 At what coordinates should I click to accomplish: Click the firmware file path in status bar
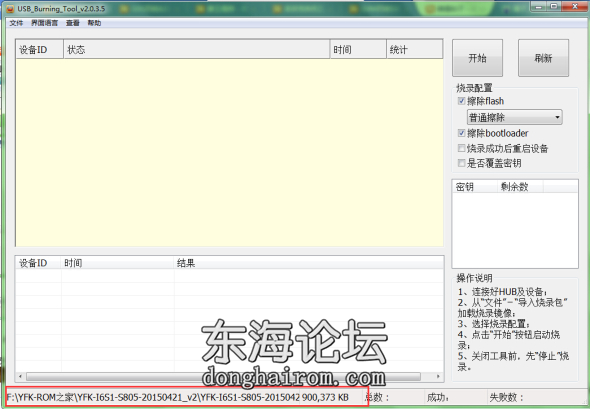(x=153, y=397)
